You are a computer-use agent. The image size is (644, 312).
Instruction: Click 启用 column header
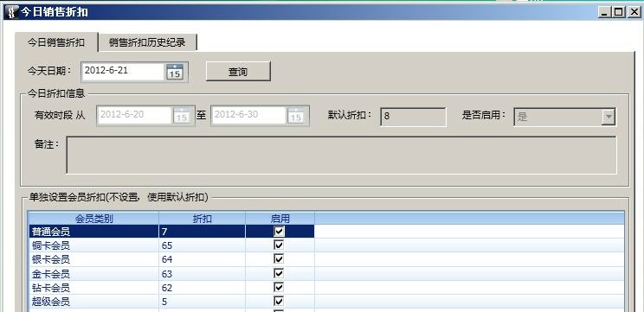280,219
